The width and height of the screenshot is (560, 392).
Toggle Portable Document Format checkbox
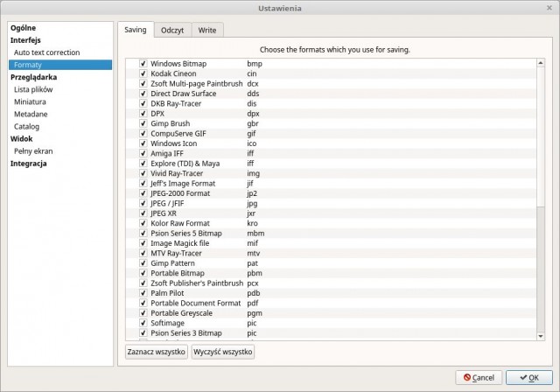coord(143,303)
